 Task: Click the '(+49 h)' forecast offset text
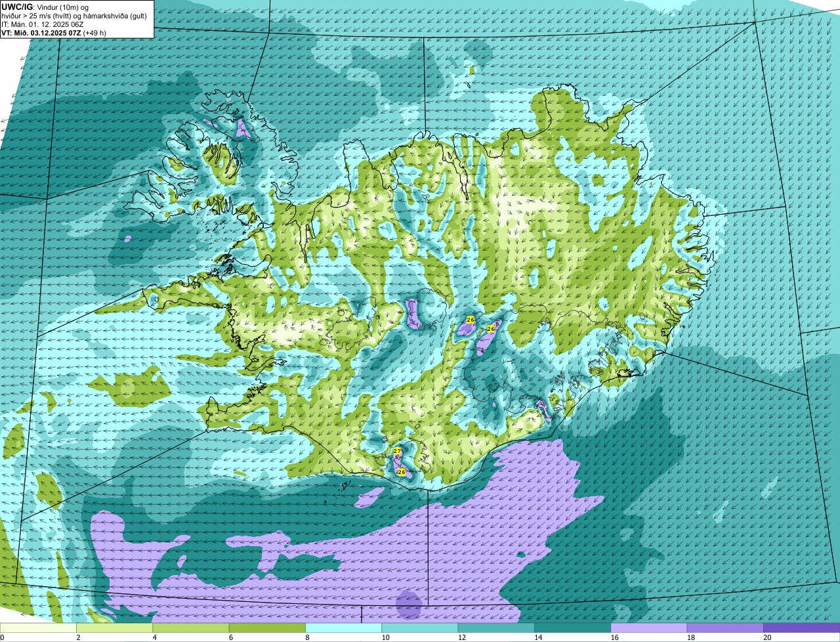94,32
